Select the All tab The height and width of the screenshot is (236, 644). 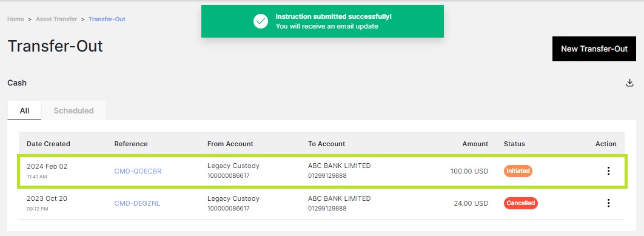point(24,110)
